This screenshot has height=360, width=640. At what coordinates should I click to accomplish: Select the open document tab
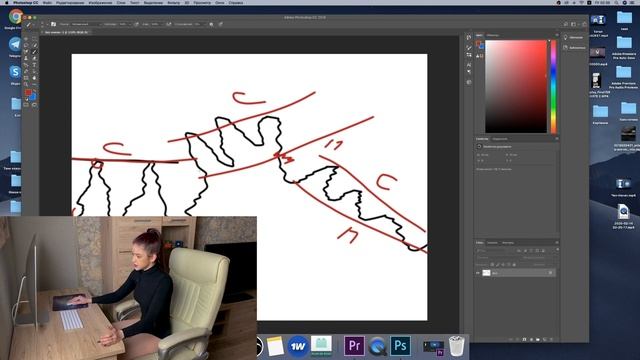65,32
